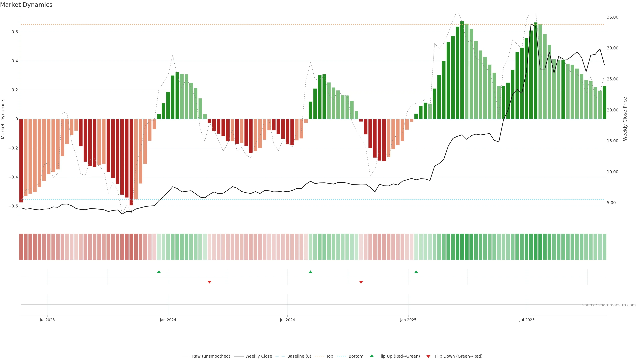Click the Flip Up triangle icon in the legend
The width and height of the screenshot is (644, 362).
[372, 356]
